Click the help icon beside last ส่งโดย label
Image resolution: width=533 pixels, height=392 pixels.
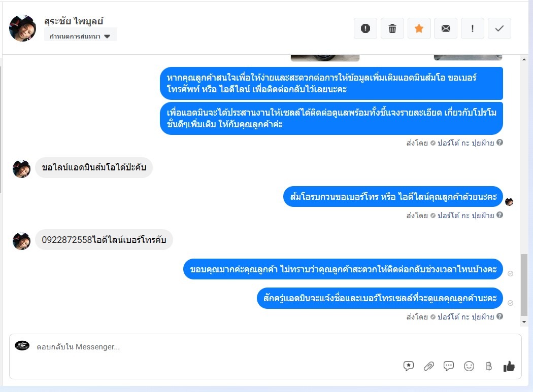coord(499,316)
